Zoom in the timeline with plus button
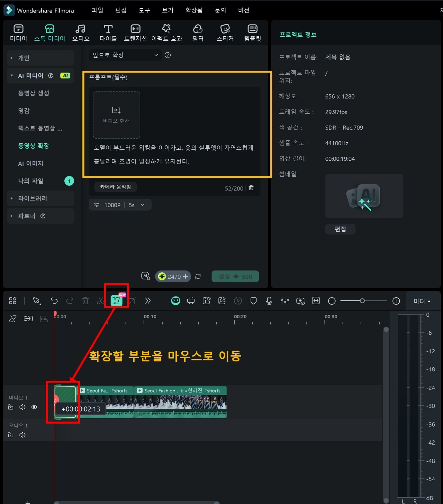Screen dimensions: 443x504 coord(396,301)
